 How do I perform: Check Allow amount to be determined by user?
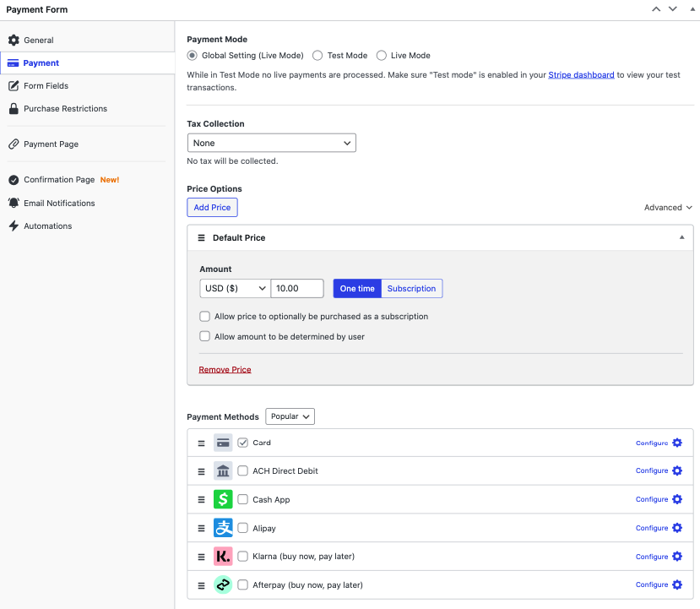[x=204, y=336]
